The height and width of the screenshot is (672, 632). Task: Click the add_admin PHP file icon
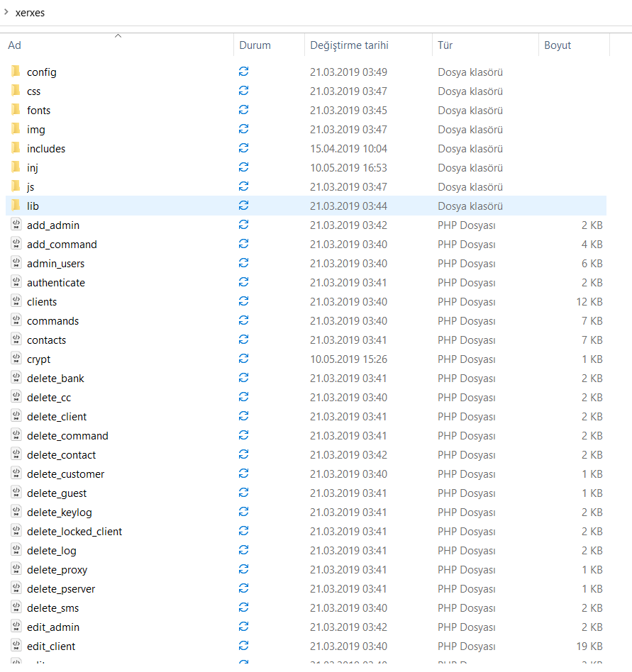click(x=16, y=225)
